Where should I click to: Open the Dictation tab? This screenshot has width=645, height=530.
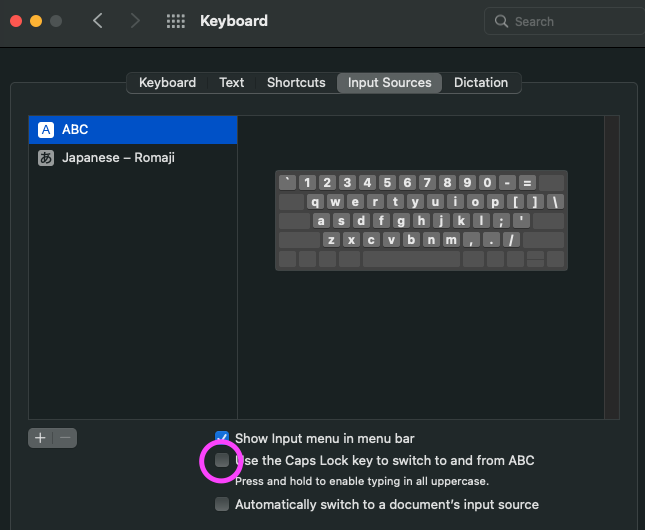click(x=481, y=83)
